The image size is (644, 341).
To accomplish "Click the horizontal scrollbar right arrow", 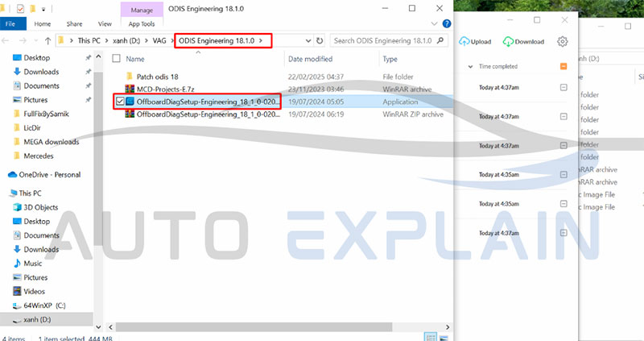I will 448,327.
